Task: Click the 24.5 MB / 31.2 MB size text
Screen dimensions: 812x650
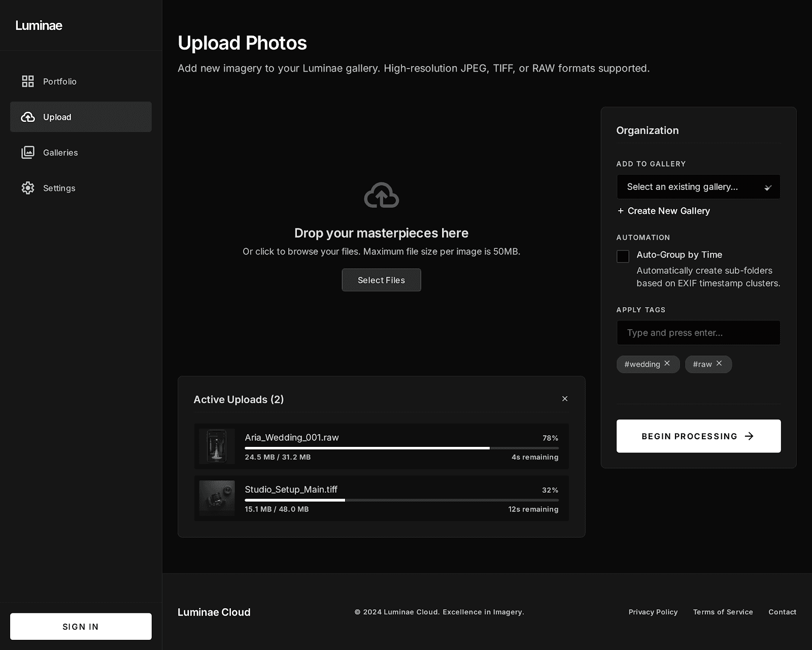Action: point(278,457)
